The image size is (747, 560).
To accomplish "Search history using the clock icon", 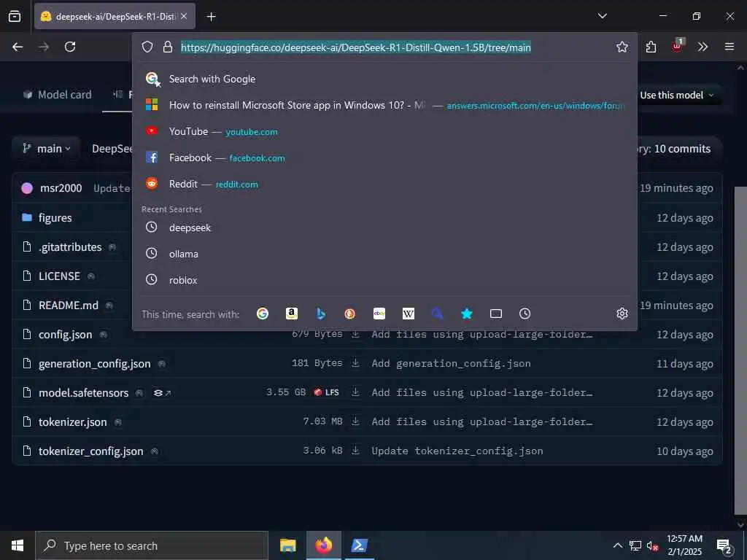I will pyautogui.click(x=525, y=314).
